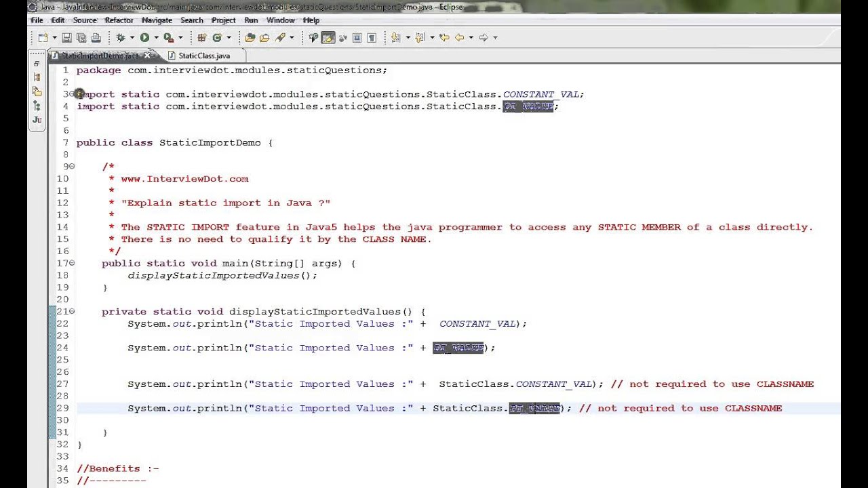This screenshot has height=488, width=868.
Task: Open the External Tools dropdown arrow
Action: pos(180,37)
